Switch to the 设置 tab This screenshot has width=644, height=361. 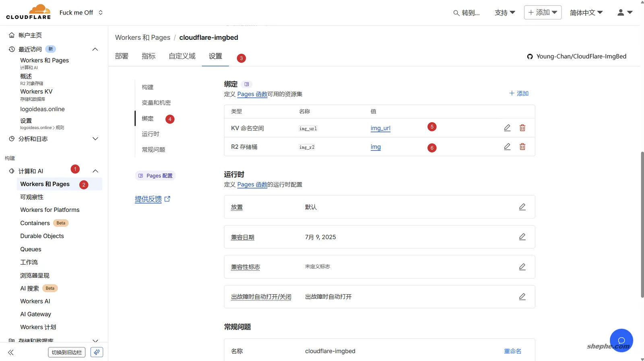215,56
